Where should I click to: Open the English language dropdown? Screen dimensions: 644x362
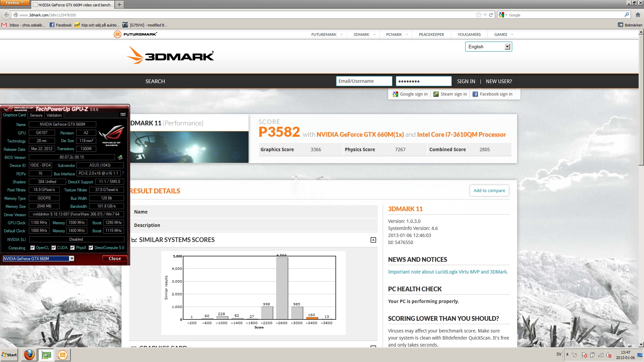(x=488, y=47)
